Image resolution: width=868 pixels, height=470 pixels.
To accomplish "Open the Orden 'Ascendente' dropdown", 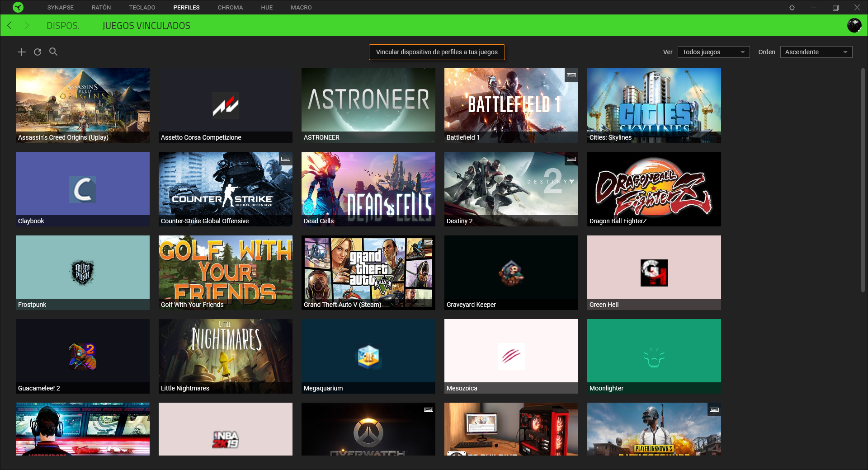I will (816, 52).
